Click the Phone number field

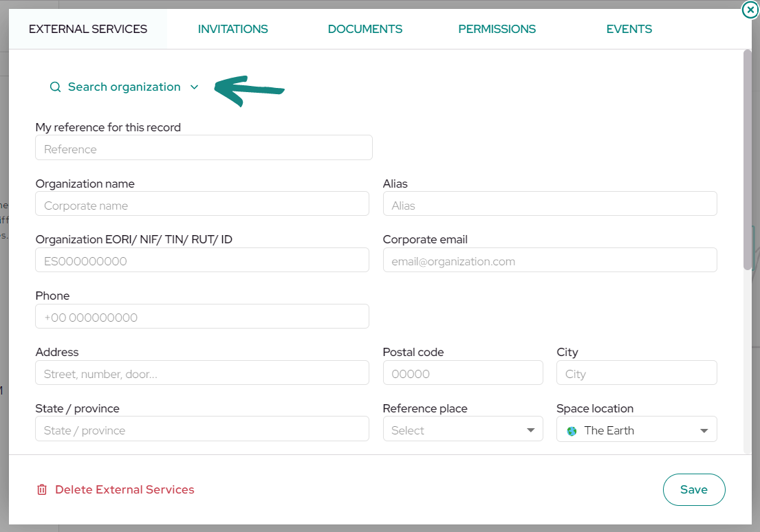click(x=202, y=316)
